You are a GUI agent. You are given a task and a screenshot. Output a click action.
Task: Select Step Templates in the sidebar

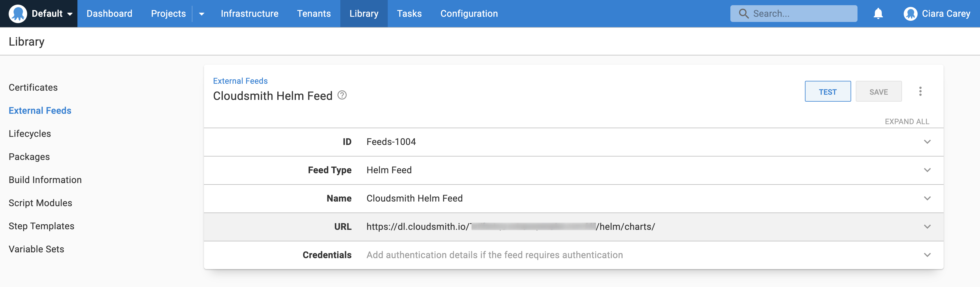[42, 226]
